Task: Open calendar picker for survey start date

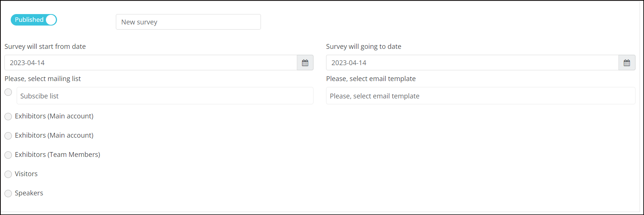Action: (x=305, y=63)
